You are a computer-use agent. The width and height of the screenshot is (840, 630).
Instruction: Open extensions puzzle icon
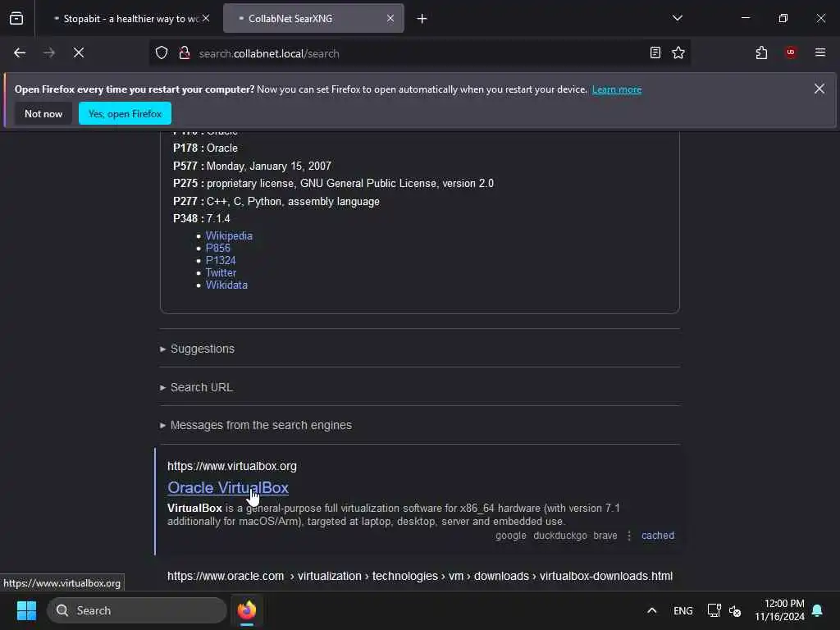pyautogui.click(x=761, y=53)
